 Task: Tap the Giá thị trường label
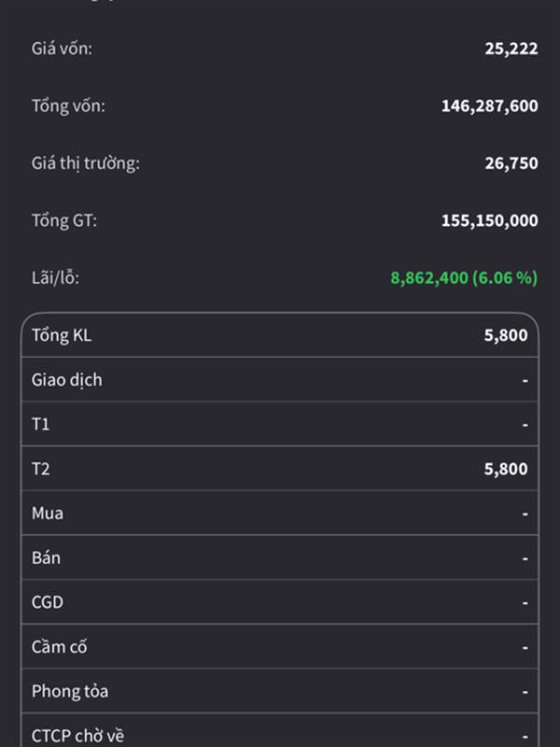(x=85, y=163)
